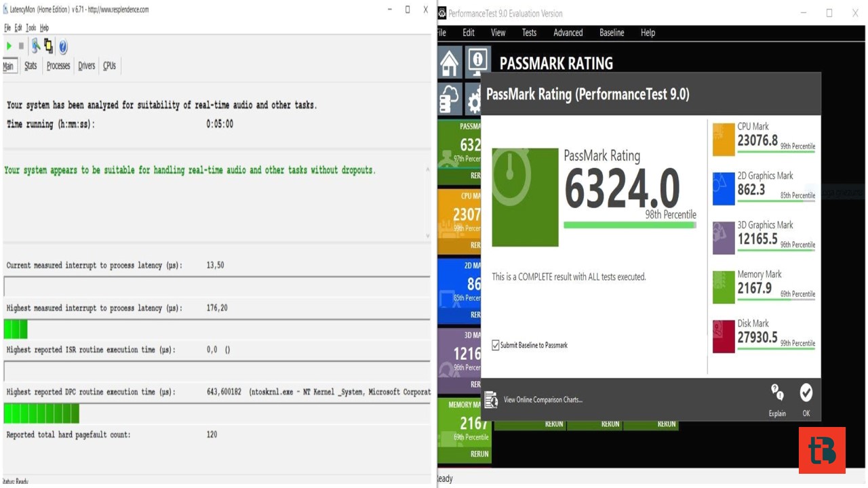Open LatencyMon File menu
The height and width of the screenshot is (488, 868).
pyautogui.click(x=7, y=28)
